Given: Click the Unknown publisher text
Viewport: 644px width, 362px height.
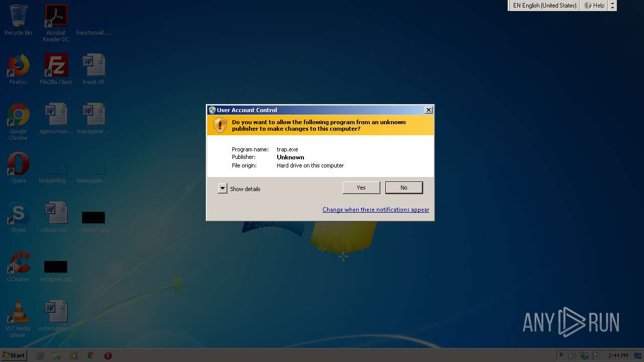Looking at the screenshot, I should coord(290,157).
